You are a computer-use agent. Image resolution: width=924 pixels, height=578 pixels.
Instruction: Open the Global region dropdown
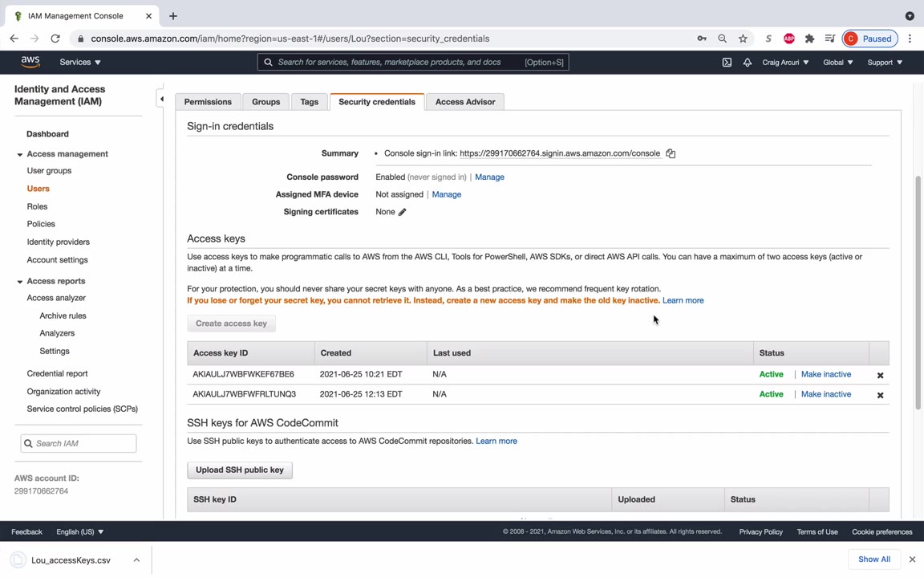837,62
